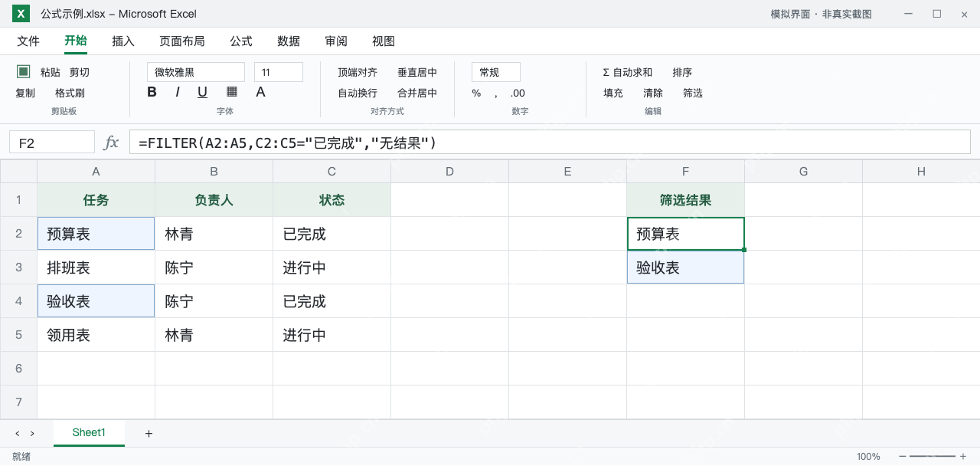The image size is (980, 466).
Task: Click Σ 自动求和 autosum button
Action: (x=628, y=72)
